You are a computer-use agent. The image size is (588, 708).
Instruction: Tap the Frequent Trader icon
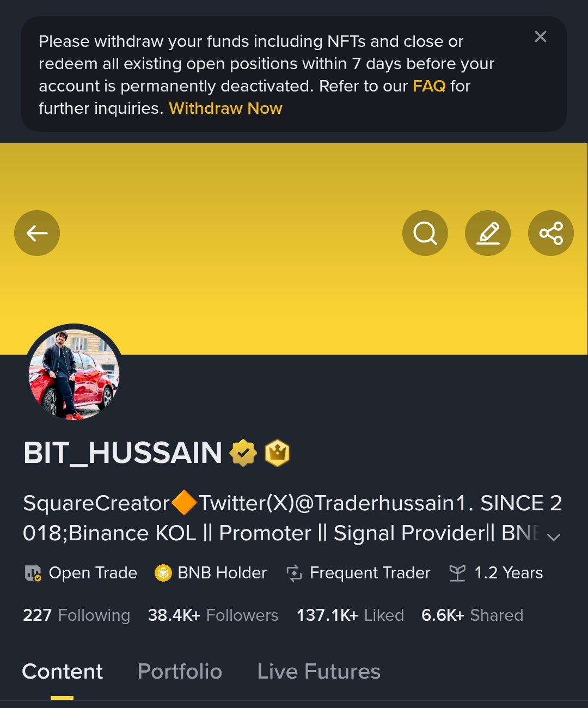point(294,573)
